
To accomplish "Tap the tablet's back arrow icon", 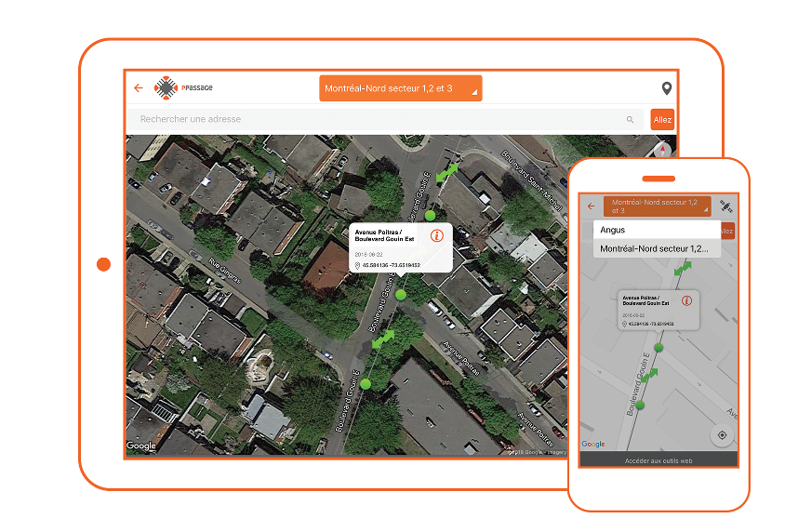I will pyautogui.click(x=139, y=88).
